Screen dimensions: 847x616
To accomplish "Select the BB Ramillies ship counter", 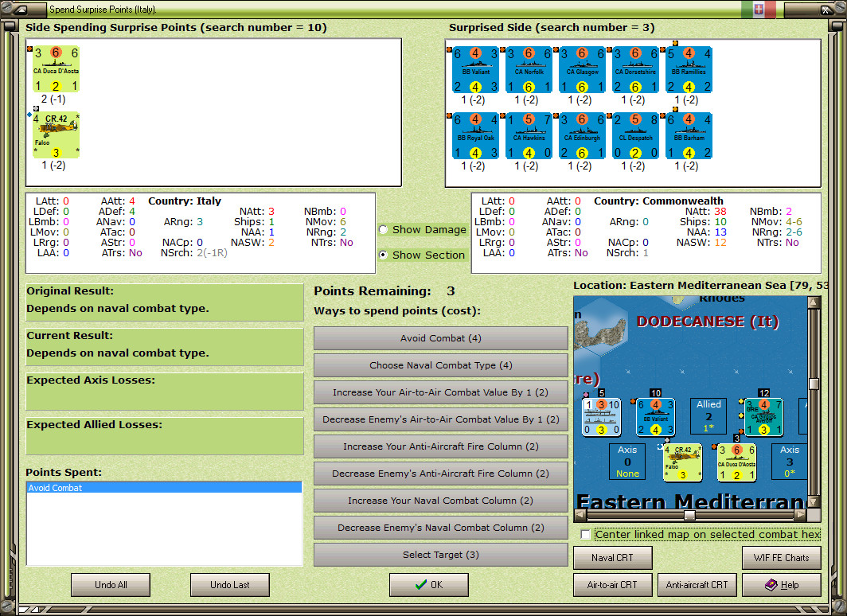I will (x=689, y=70).
